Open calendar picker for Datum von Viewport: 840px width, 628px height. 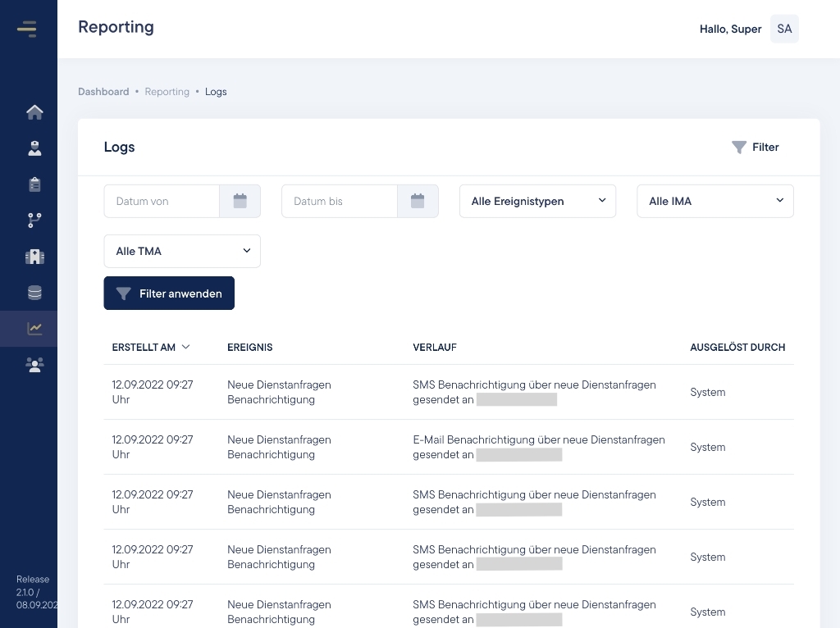(240, 201)
